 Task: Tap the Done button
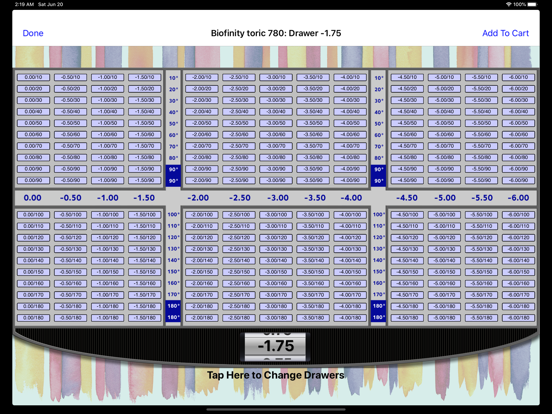click(33, 33)
